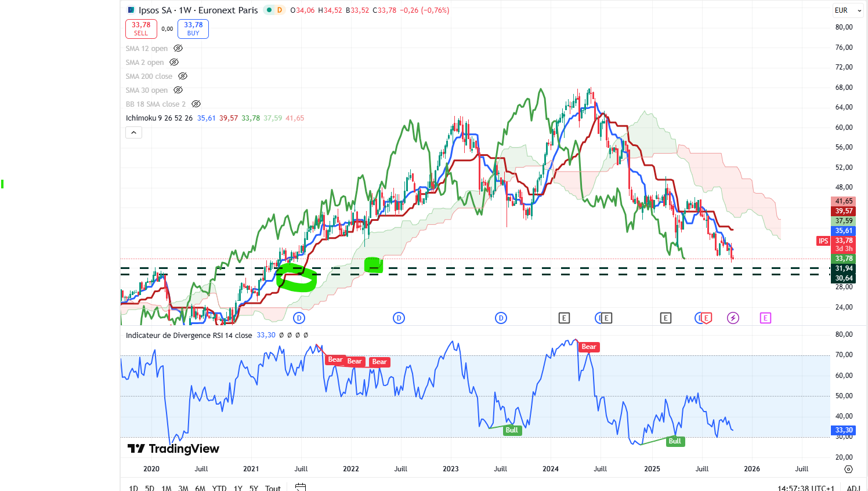The image size is (868, 491).
Task: Click the Ipsos logo icon beside title
Action: click(131, 10)
